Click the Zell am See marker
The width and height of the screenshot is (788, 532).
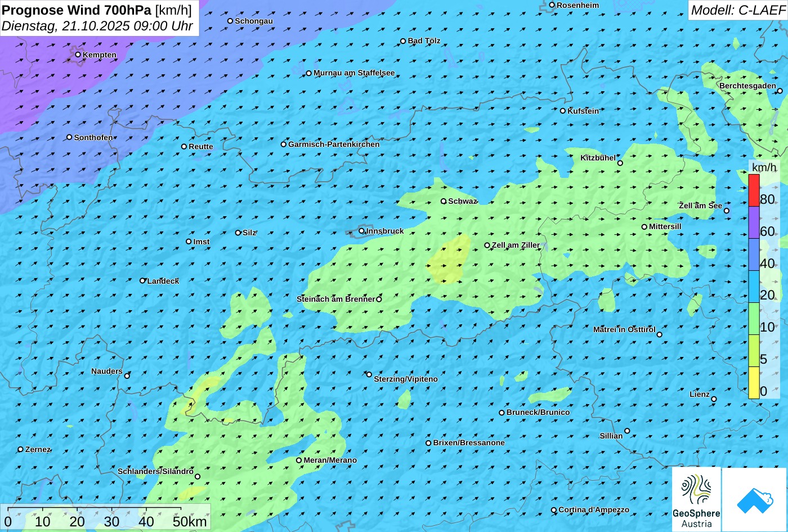tap(727, 211)
